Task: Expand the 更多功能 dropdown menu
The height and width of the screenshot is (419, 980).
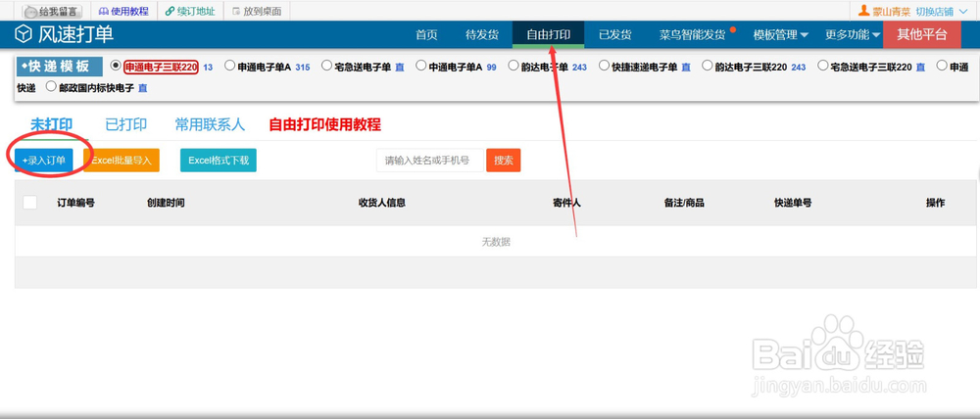Action: click(853, 35)
